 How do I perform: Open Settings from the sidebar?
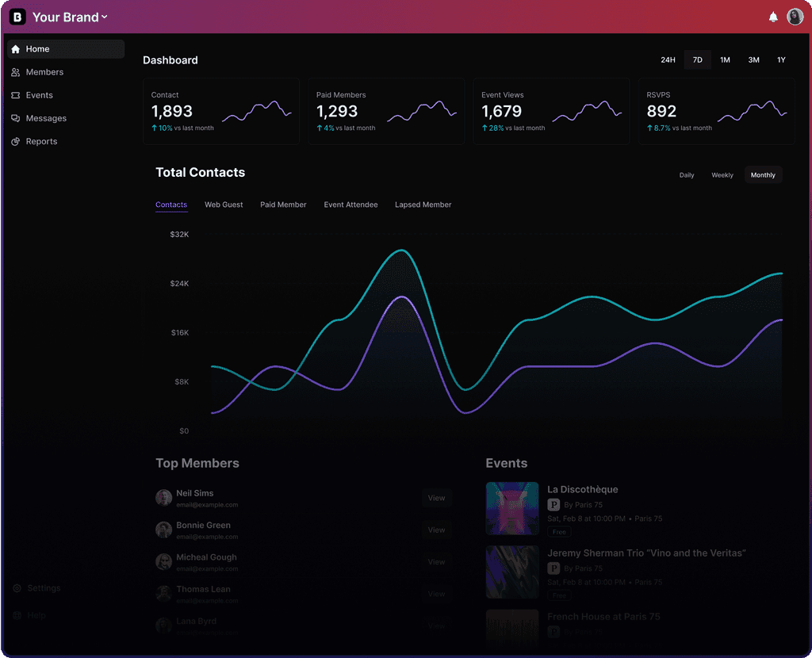click(x=44, y=588)
